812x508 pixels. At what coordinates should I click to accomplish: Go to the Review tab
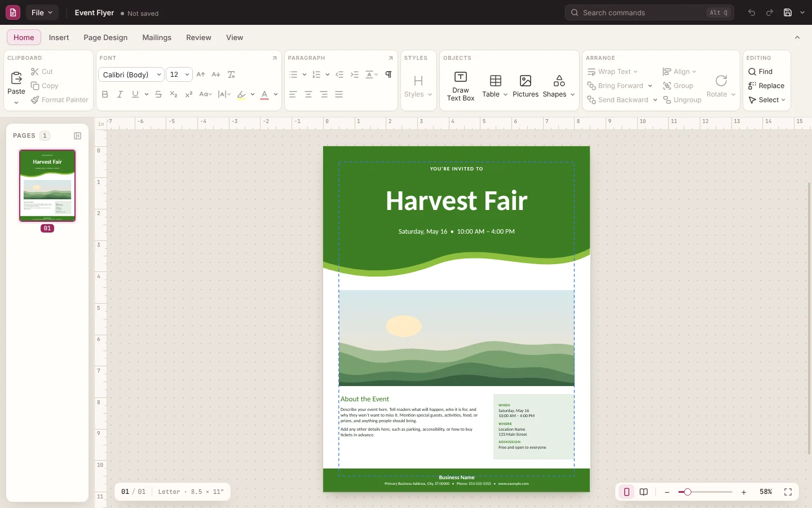tap(198, 37)
